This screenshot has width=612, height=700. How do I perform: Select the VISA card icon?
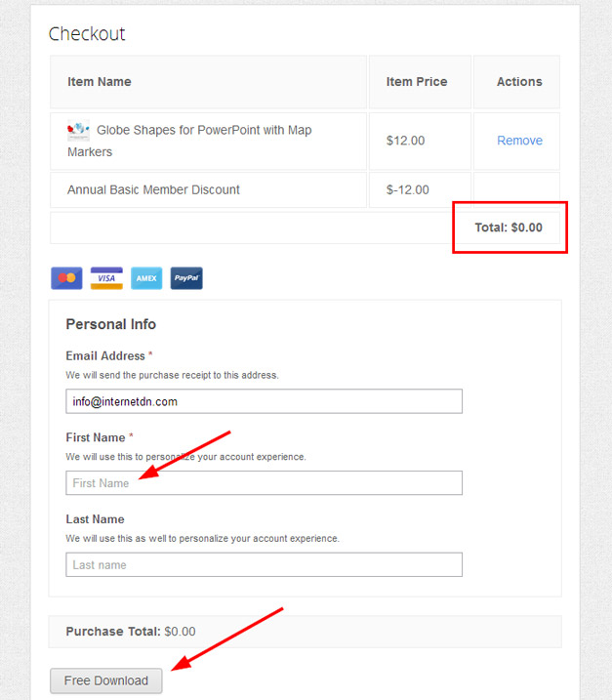[x=106, y=278]
